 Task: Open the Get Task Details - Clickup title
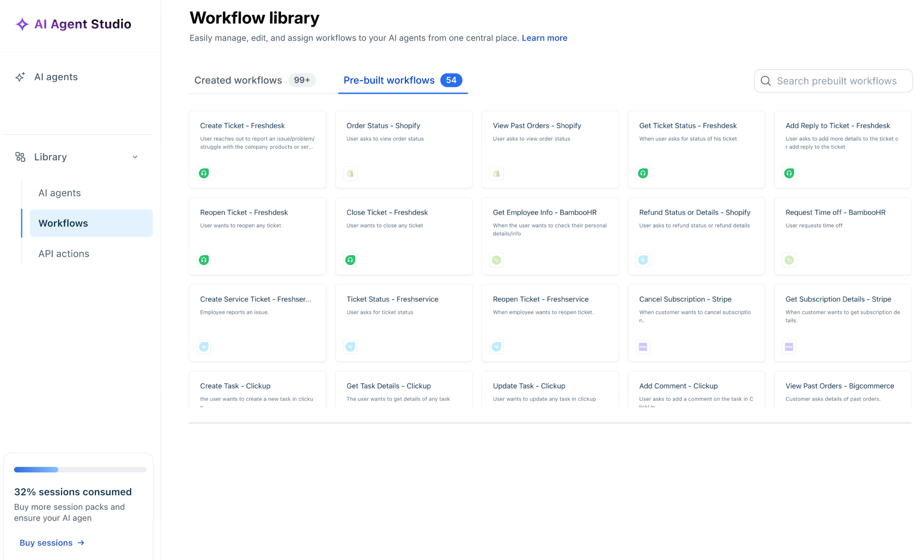click(389, 386)
